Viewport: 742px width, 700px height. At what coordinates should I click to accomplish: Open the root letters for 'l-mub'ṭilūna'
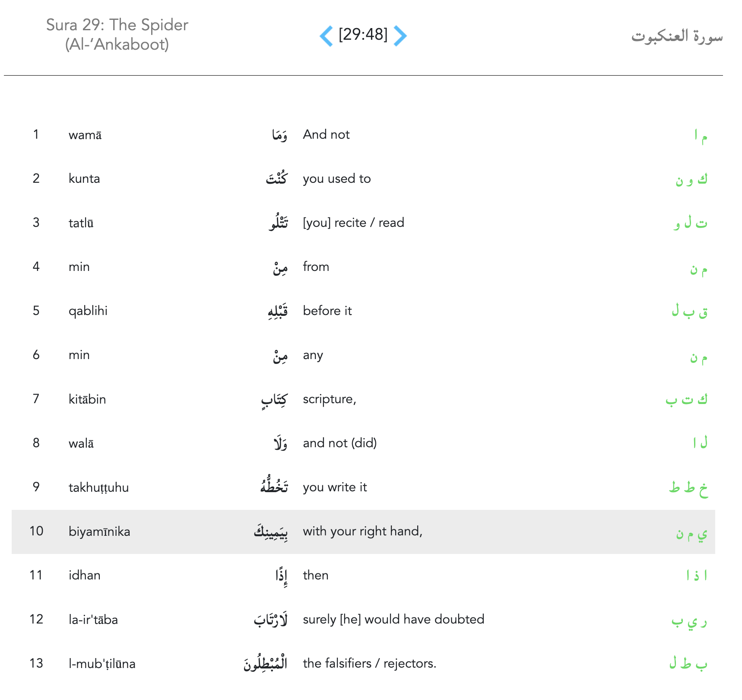point(688,664)
